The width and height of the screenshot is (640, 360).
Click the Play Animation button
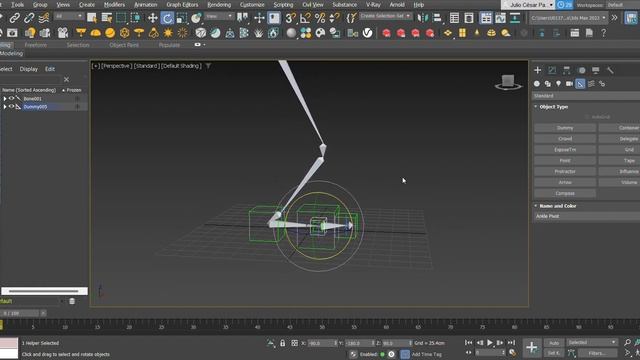490,343
